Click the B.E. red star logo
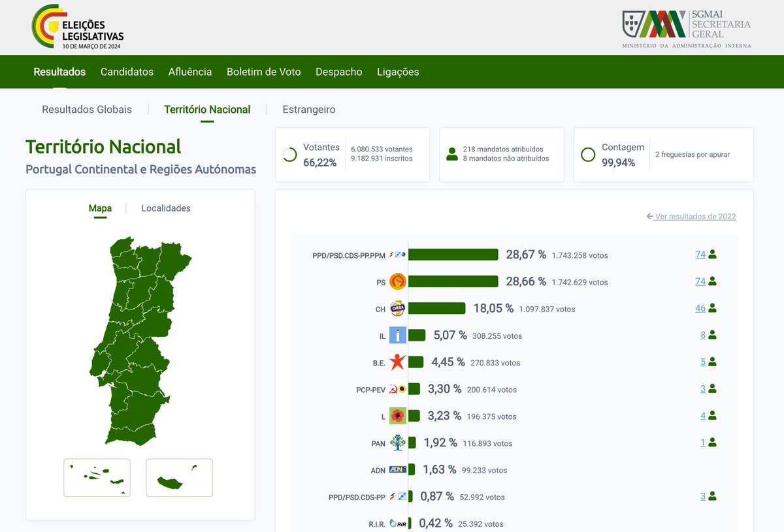Image resolution: width=784 pixels, height=532 pixels. (398, 362)
